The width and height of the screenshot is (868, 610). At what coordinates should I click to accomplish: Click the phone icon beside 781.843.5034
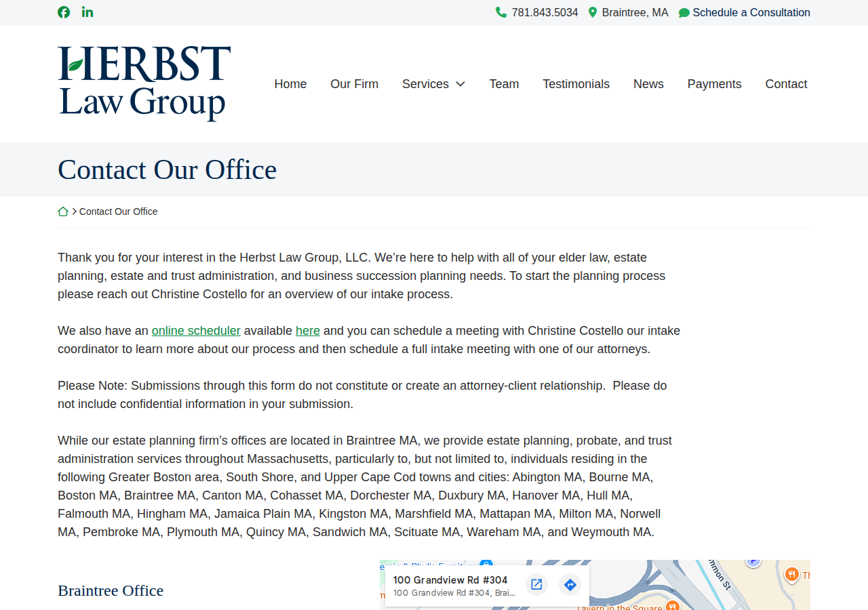click(x=501, y=12)
